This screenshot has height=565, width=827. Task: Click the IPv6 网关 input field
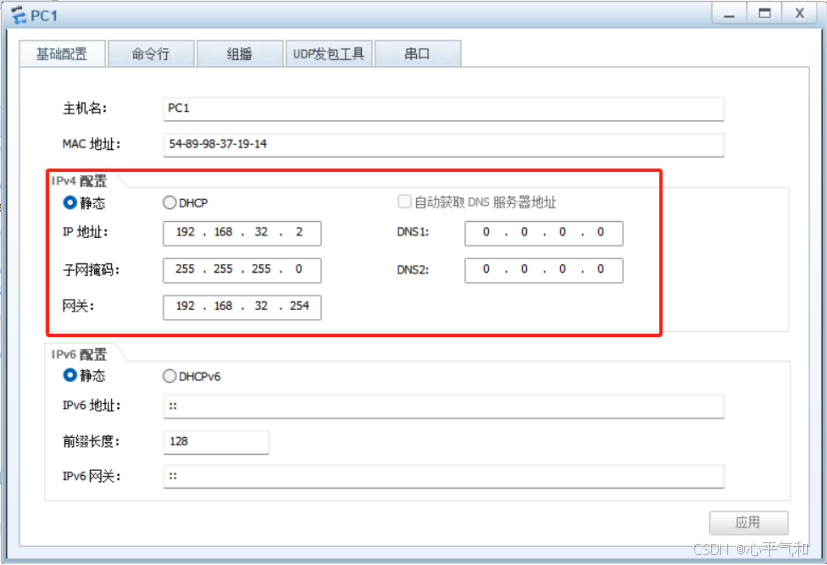point(444,476)
